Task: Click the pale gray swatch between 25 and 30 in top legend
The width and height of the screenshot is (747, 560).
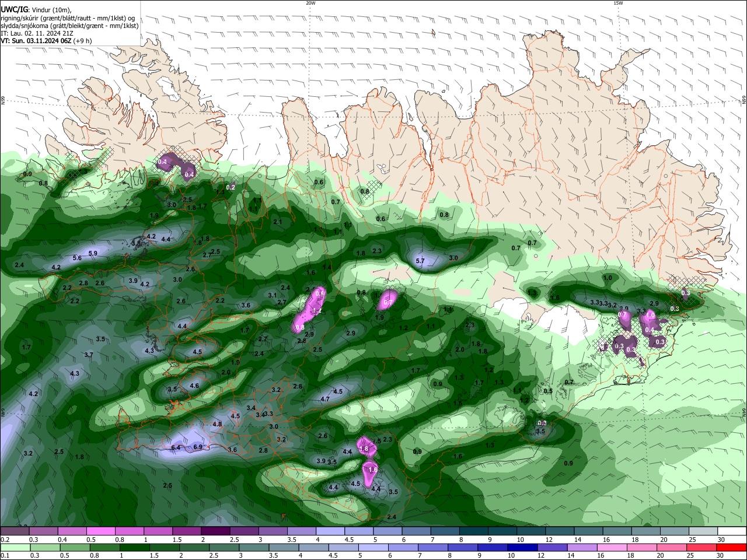Action: tap(702, 531)
